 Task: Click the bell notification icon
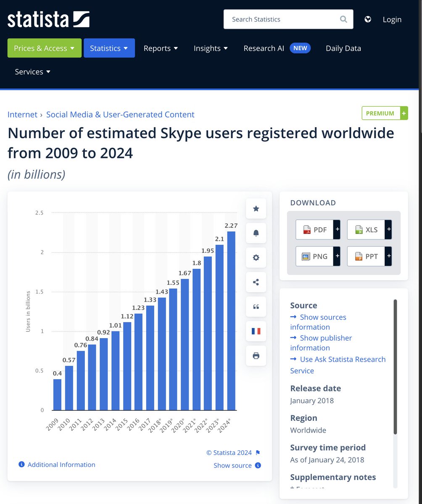[256, 233]
